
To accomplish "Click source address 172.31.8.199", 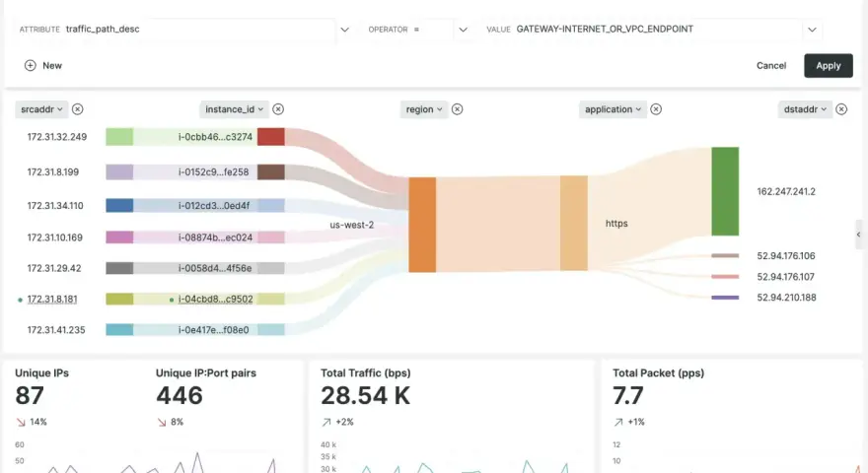I will coord(53,172).
